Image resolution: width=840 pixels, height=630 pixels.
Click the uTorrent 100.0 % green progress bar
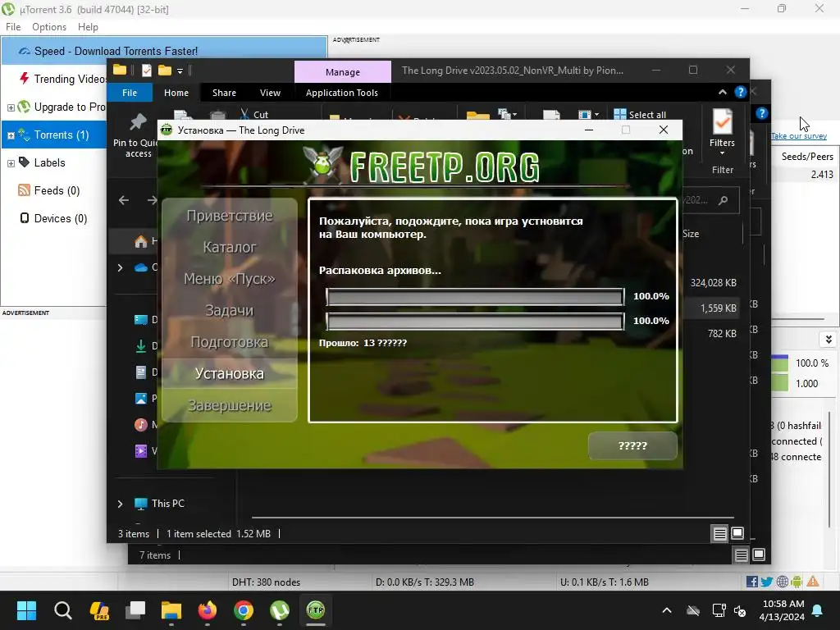[x=780, y=363]
